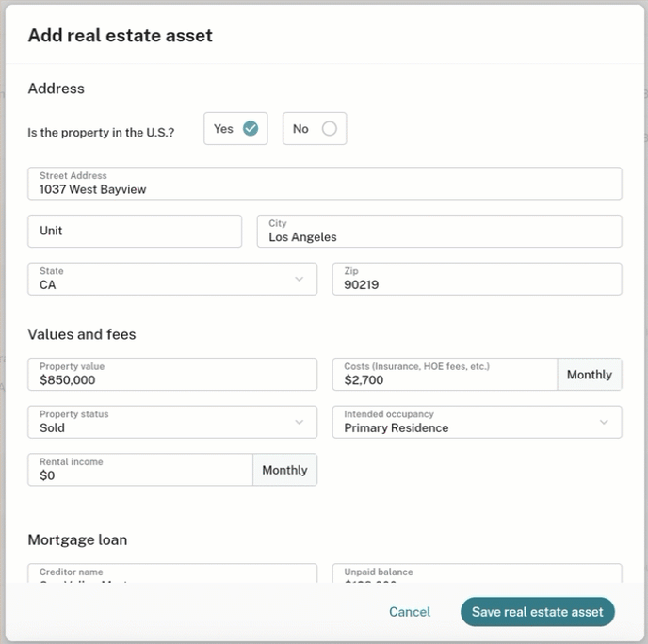Click the empty circle icon beside No
Image resolution: width=648 pixels, height=644 pixels.
pos(330,128)
